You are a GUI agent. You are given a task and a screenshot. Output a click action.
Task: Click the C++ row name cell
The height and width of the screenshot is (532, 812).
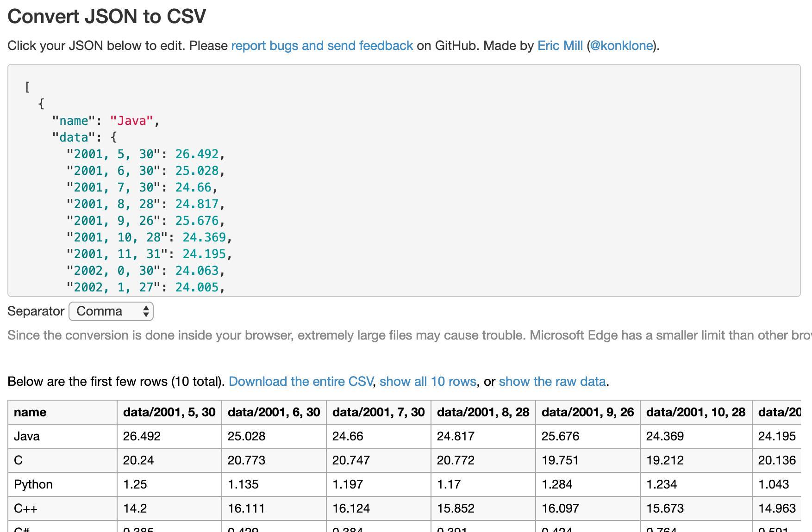25,508
